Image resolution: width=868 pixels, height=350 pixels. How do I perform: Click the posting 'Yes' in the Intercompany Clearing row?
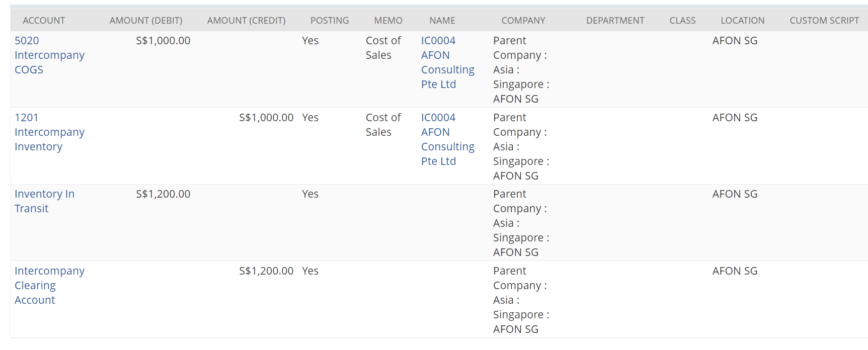click(x=310, y=271)
